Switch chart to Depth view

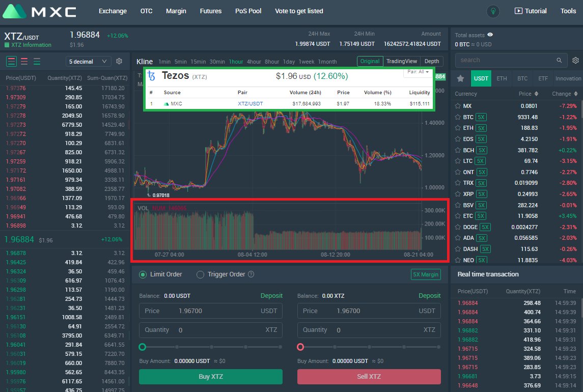(432, 62)
